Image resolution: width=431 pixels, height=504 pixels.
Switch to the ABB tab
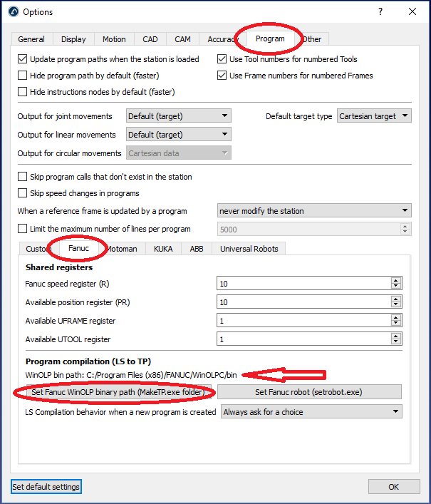[197, 249]
